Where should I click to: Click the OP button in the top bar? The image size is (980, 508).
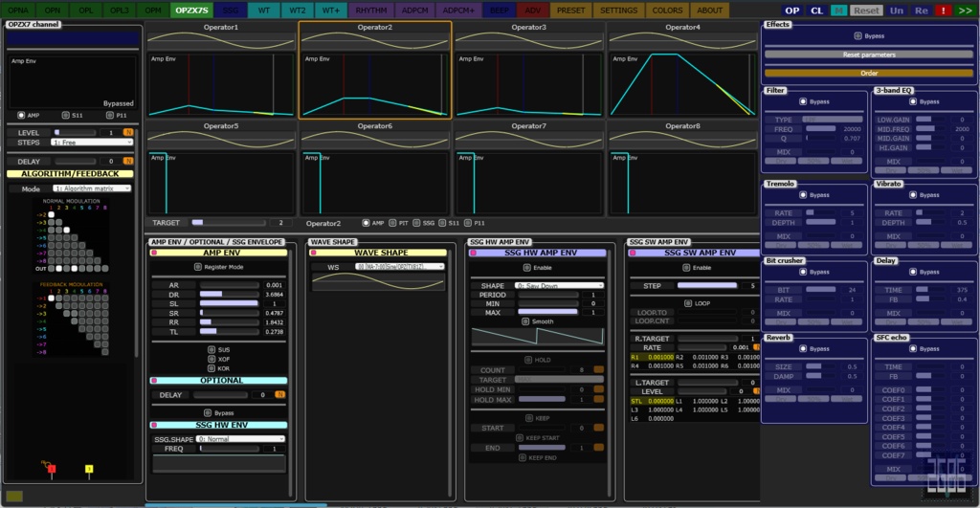[x=791, y=11]
